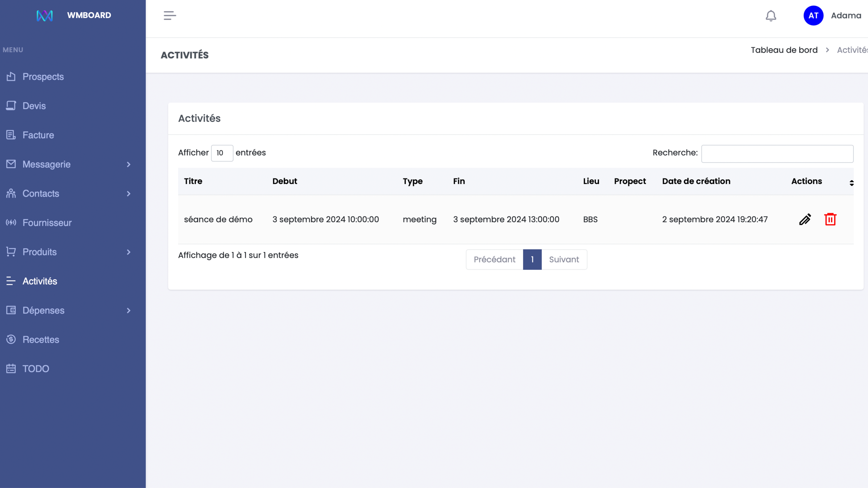Focus the Recherche search field

tap(777, 154)
